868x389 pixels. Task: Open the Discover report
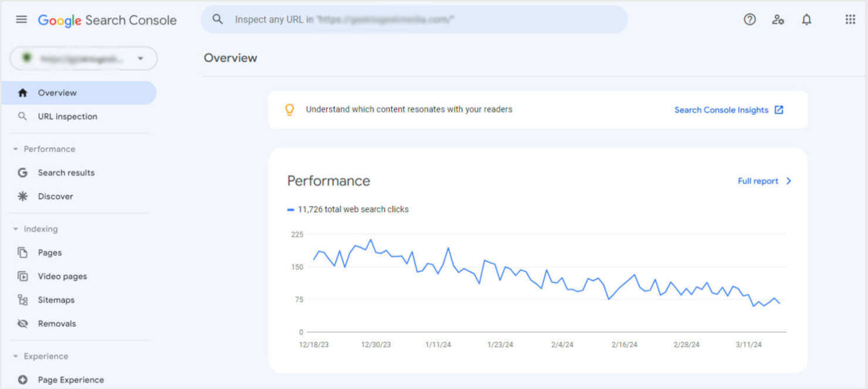(56, 196)
